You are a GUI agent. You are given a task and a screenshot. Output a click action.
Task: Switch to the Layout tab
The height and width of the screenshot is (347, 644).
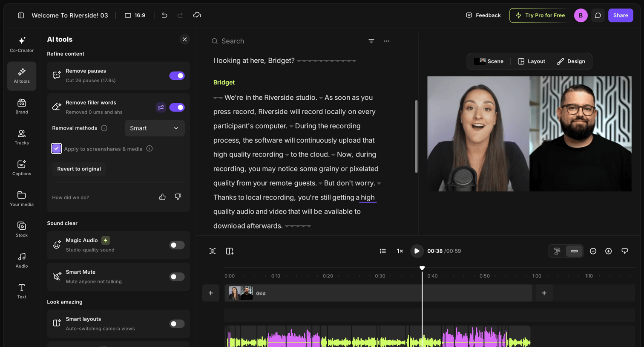pyautogui.click(x=531, y=61)
